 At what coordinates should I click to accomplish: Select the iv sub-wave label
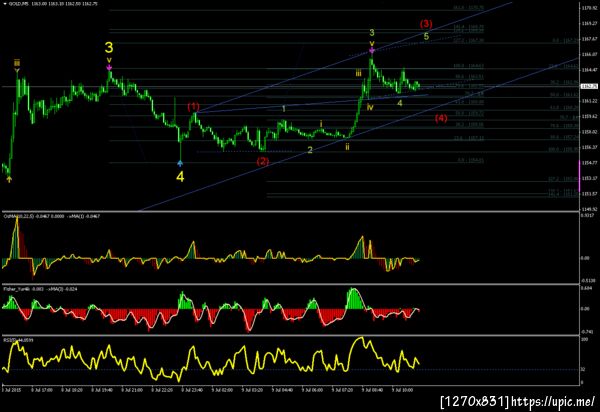tap(370, 107)
